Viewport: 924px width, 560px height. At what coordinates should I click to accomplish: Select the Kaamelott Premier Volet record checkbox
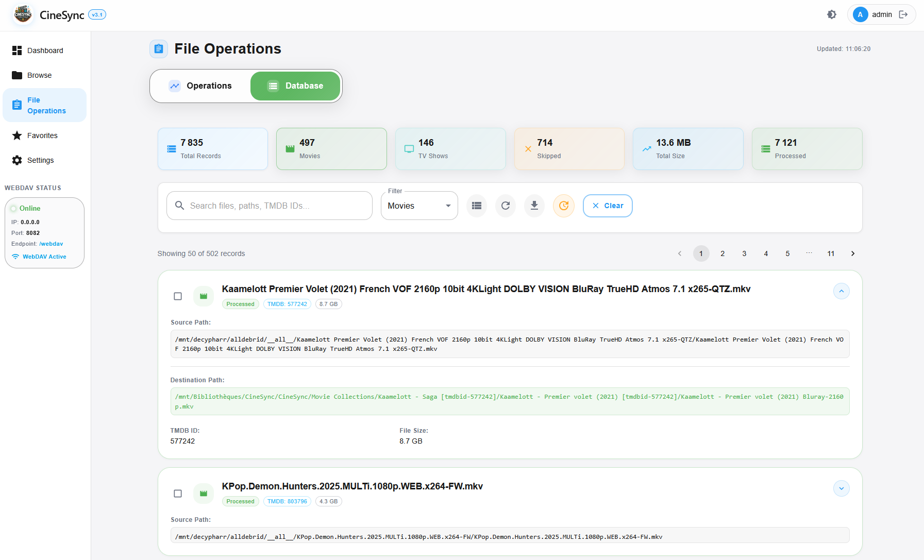pyautogui.click(x=178, y=296)
